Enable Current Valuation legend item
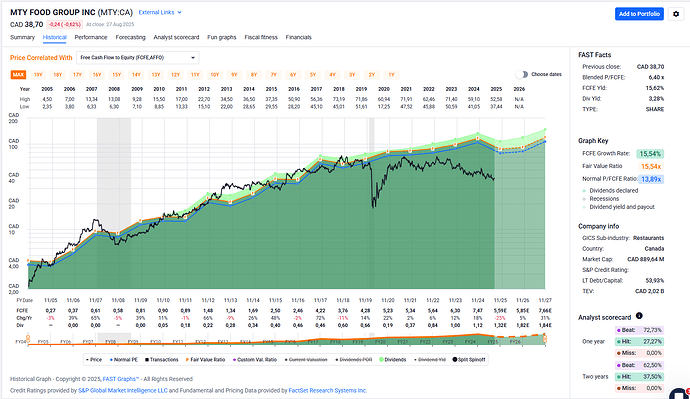Screen dimensions: 690x399 [306, 359]
